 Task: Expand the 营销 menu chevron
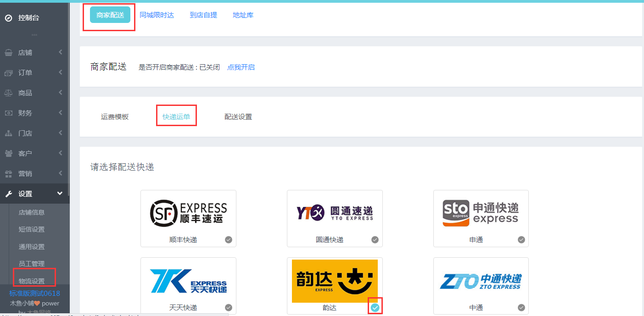point(61,174)
